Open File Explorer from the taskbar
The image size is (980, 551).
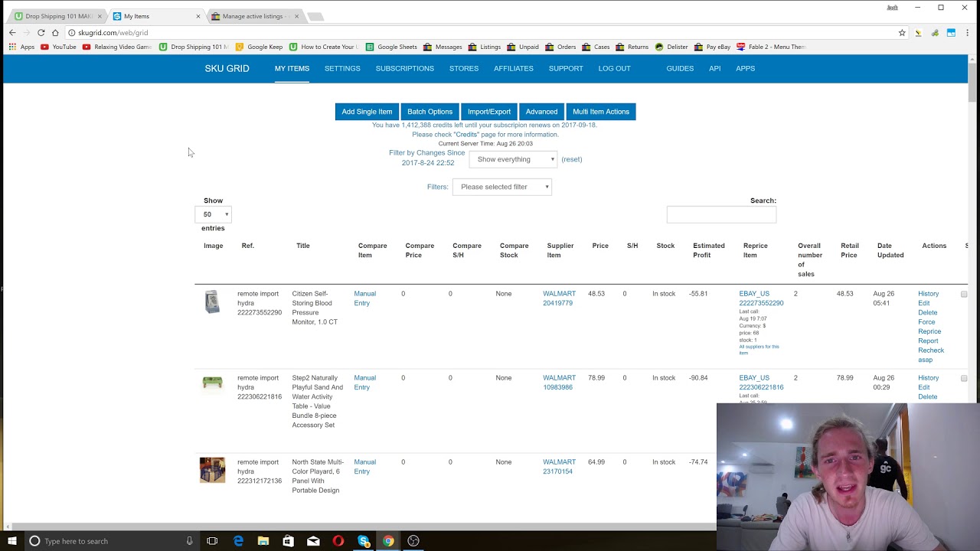(263, 541)
